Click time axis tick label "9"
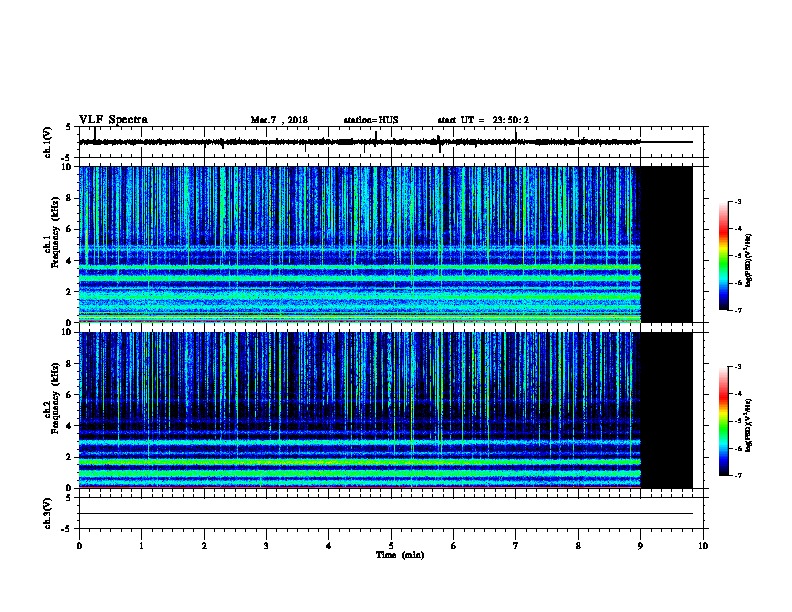792x612 pixels. pyautogui.click(x=640, y=546)
